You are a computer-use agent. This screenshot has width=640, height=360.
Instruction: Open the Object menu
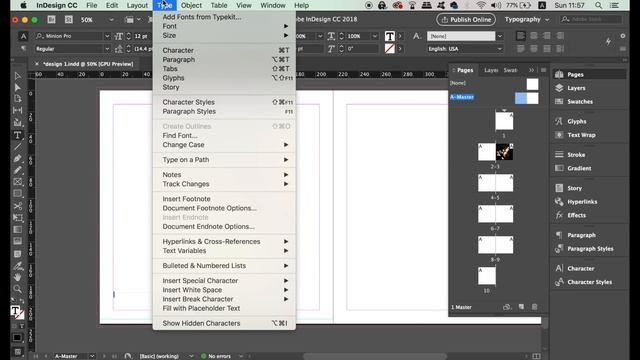(x=191, y=5)
